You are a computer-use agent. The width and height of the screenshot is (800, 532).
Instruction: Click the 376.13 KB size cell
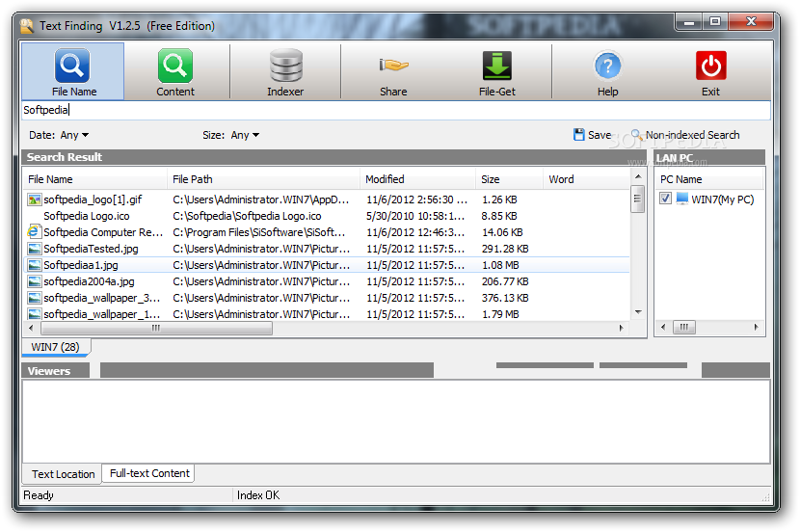coord(505,298)
